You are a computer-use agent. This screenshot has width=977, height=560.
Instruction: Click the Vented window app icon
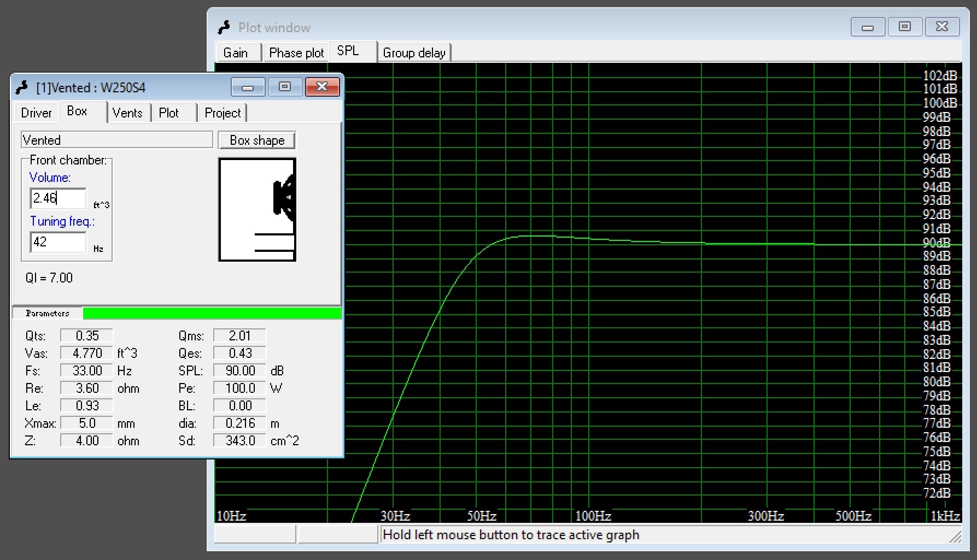[x=22, y=87]
